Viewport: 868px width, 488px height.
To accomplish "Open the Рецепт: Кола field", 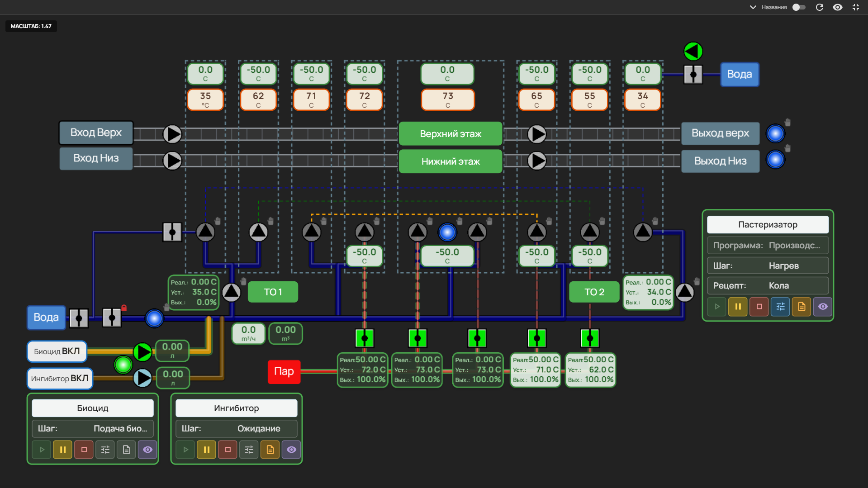I will [x=768, y=286].
